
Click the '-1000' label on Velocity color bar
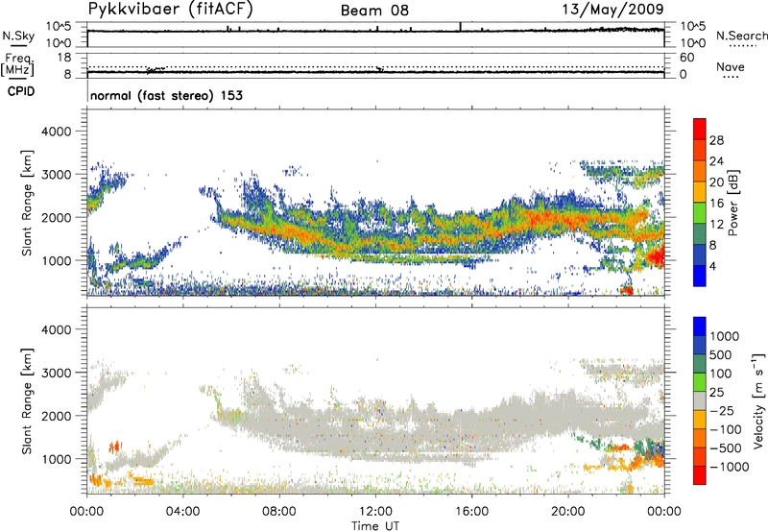729,467
